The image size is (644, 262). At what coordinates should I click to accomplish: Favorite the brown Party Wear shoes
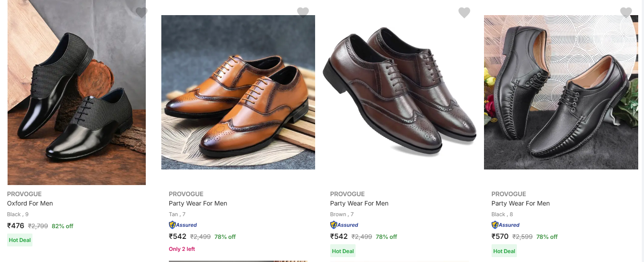click(x=464, y=12)
